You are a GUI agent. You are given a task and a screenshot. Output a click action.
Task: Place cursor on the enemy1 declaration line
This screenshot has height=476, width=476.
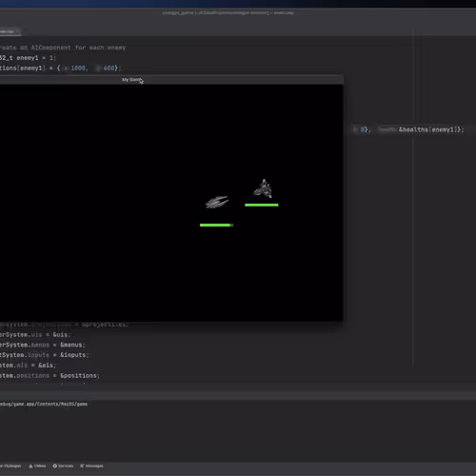tap(28, 58)
